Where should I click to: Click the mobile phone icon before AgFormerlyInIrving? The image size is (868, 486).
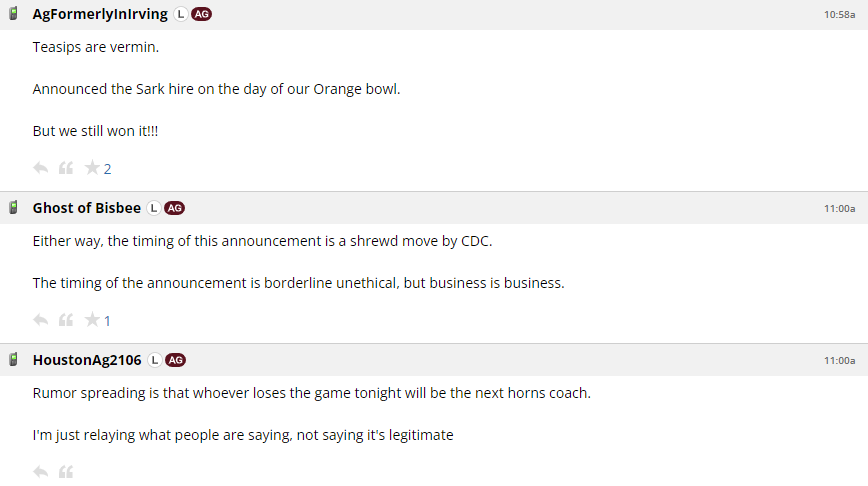(x=14, y=15)
